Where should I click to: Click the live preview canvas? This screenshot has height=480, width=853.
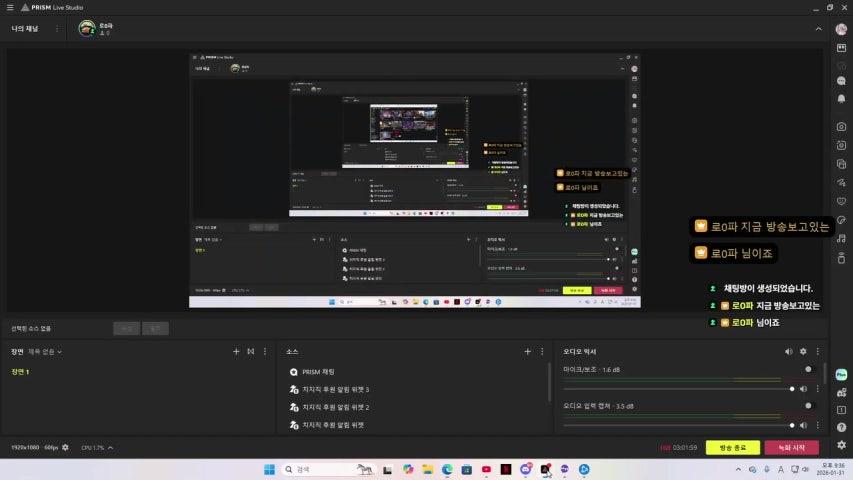(x=415, y=180)
